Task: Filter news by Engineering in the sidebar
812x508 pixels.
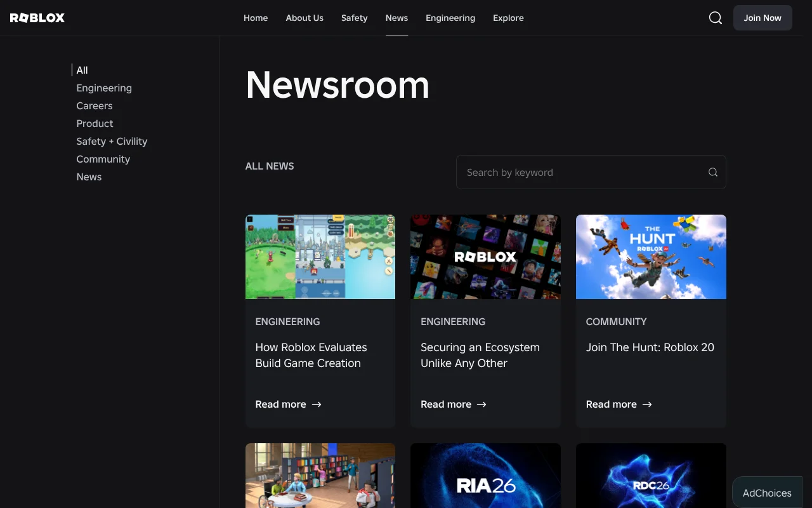Action: 104,88
